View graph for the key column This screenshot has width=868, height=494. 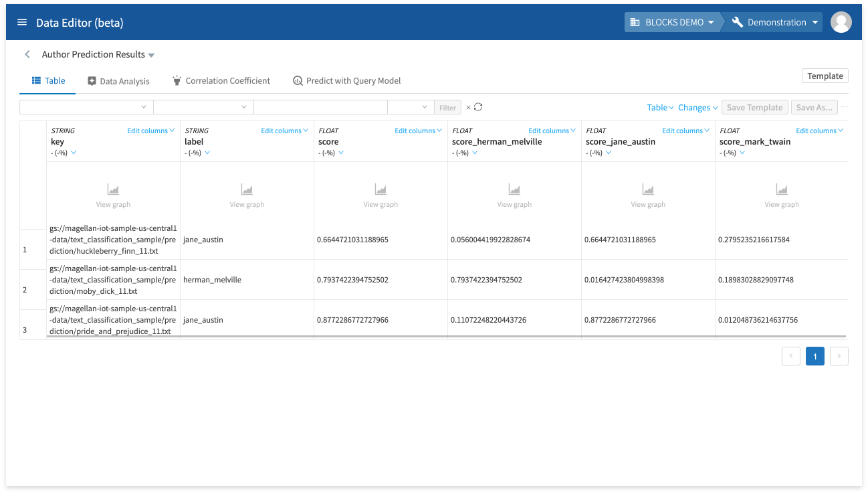coord(113,196)
